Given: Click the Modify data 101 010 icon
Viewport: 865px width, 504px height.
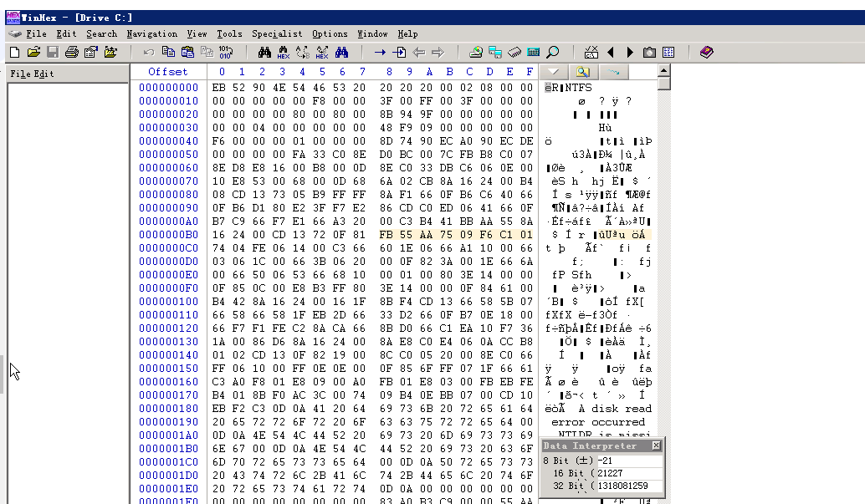Looking at the screenshot, I should point(226,53).
